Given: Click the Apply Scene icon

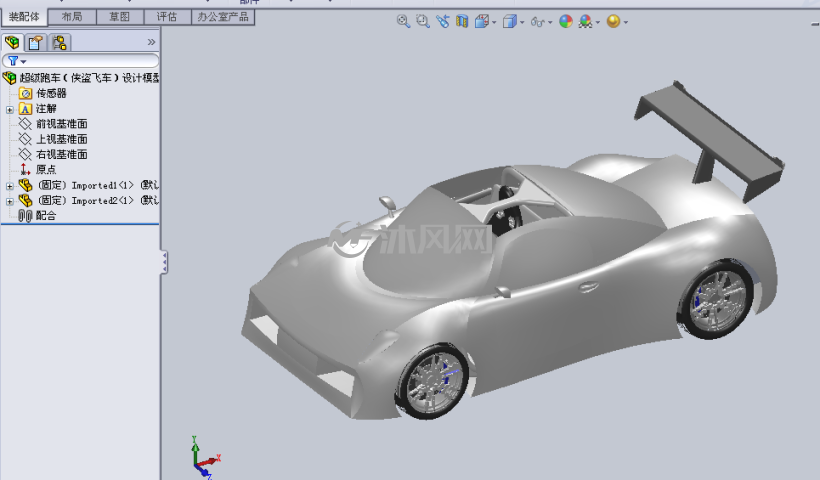Looking at the screenshot, I should point(585,21).
